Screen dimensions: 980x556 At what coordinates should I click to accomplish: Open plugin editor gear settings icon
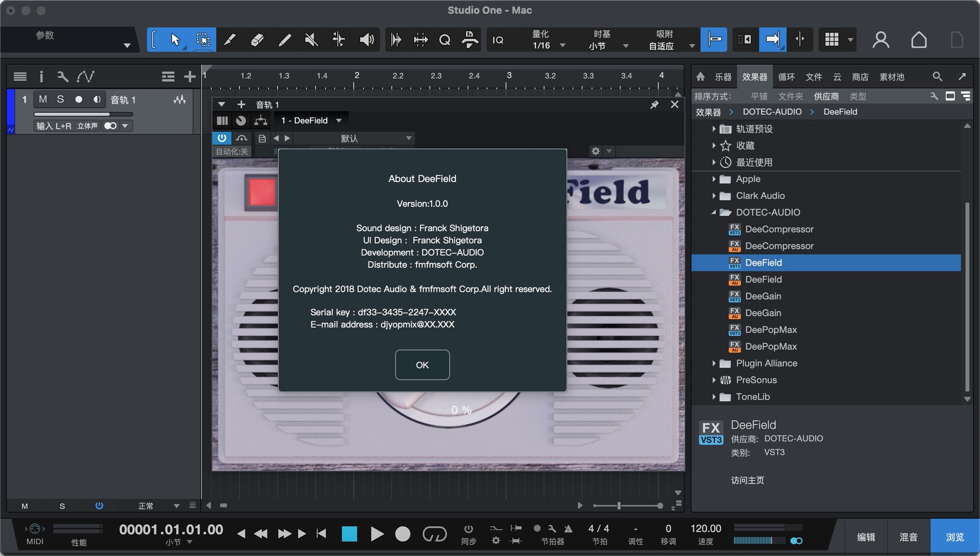coord(596,151)
